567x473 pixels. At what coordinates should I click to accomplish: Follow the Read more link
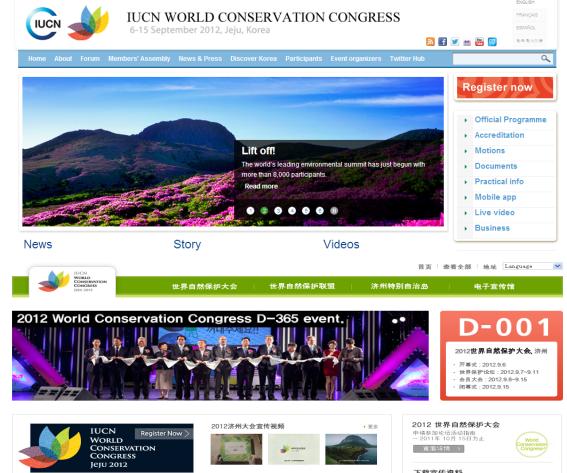261,186
